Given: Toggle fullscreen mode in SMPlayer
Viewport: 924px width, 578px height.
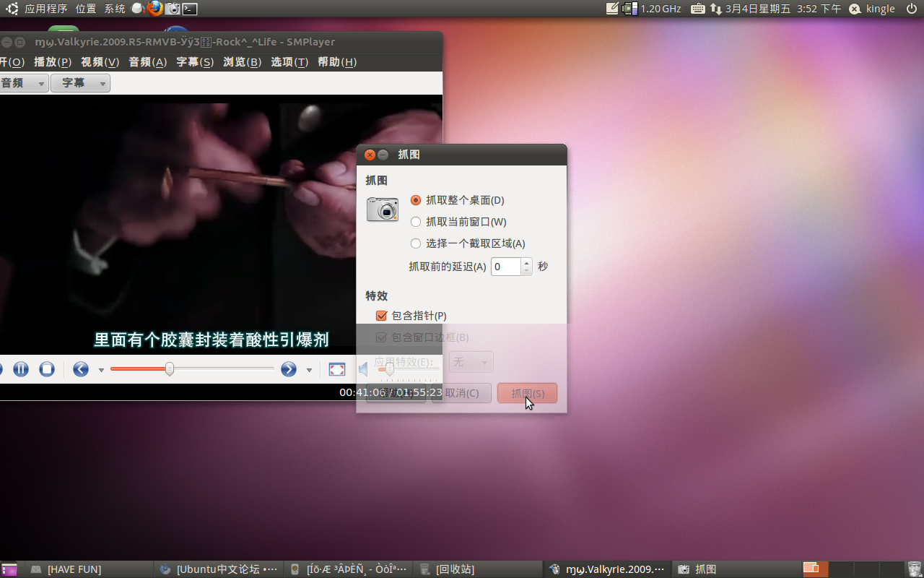Looking at the screenshot, I should (x=337, y=369).
